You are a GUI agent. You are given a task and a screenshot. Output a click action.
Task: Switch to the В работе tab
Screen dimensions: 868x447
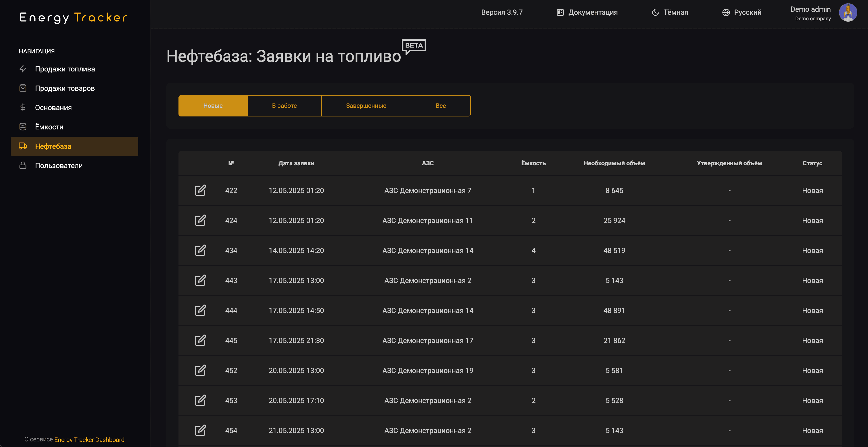click(x=284, y=106)
